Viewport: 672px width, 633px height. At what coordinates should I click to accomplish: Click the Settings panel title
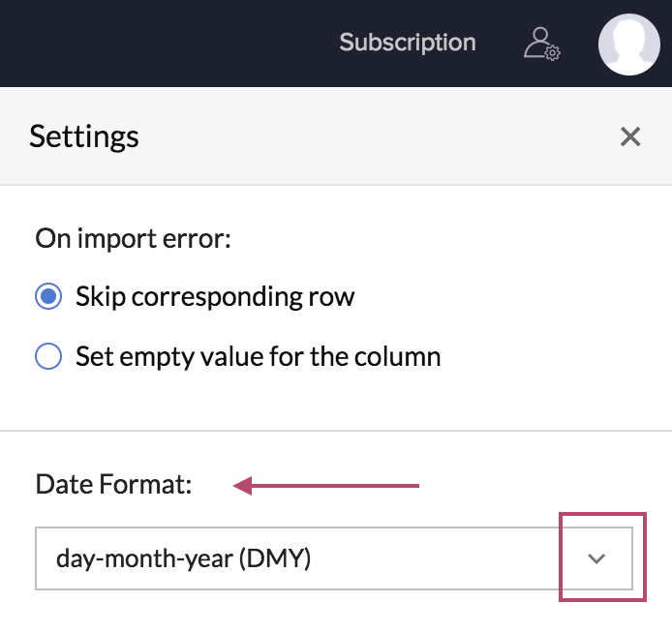(84, 136)
